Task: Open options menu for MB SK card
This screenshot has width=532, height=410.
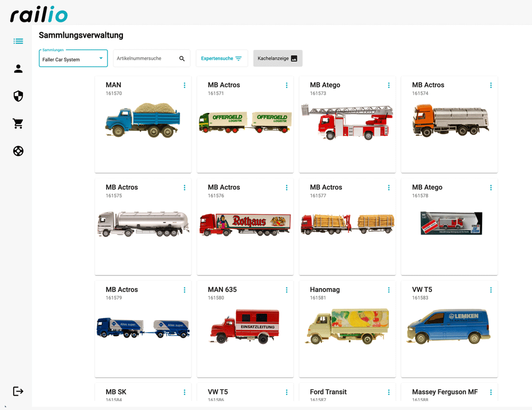Action: click(x=185, y=392)
